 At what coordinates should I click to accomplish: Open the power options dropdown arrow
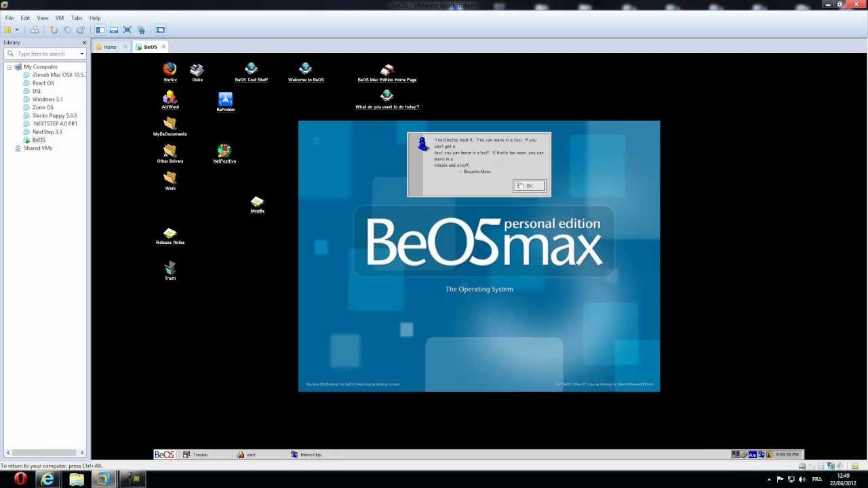17,30
